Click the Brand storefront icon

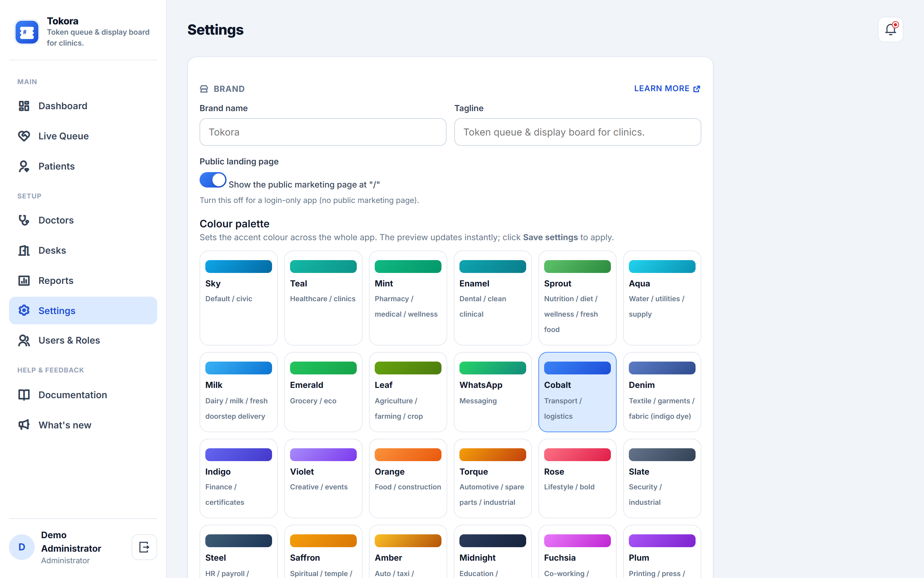pos(204,89)
